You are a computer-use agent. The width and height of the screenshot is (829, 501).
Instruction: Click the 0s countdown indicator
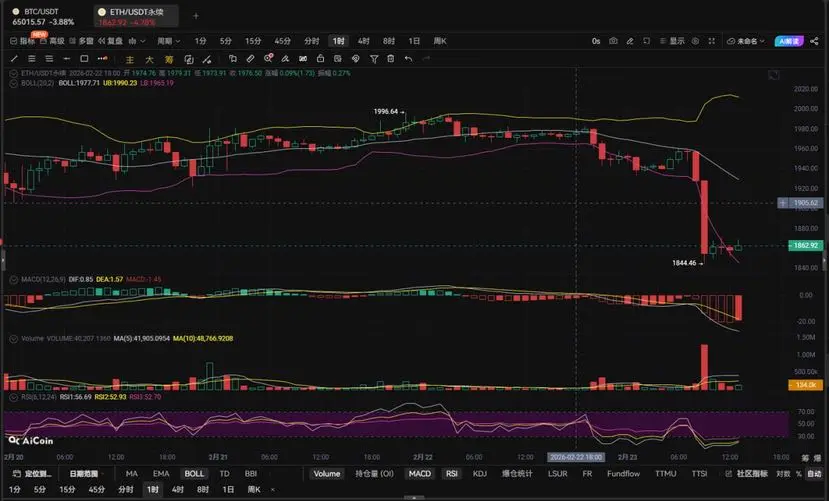(x=596, y=41)
